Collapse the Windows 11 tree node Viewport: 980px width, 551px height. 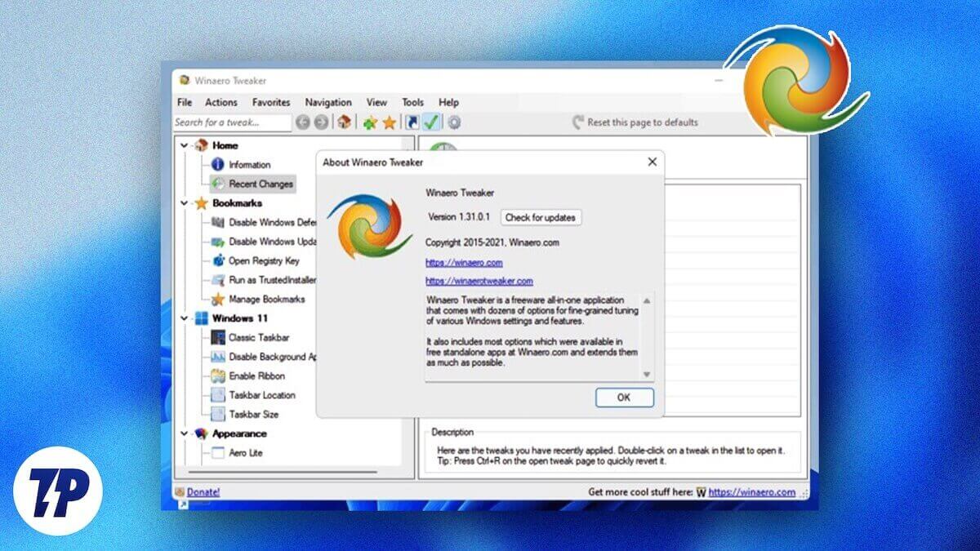coord(185,318)
